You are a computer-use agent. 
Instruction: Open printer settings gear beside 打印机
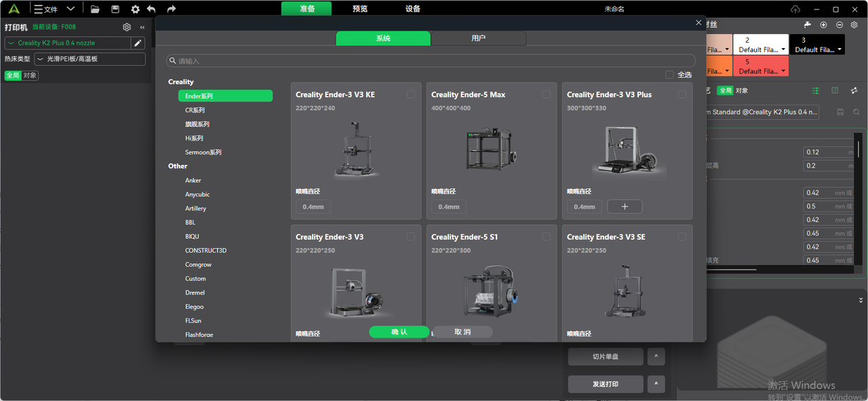coord(127,27)
